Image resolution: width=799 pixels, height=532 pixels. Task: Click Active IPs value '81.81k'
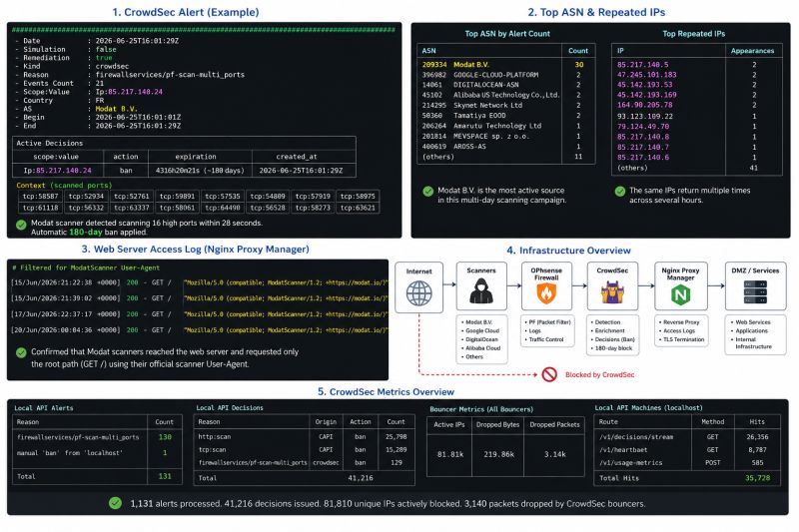(450, 454)
